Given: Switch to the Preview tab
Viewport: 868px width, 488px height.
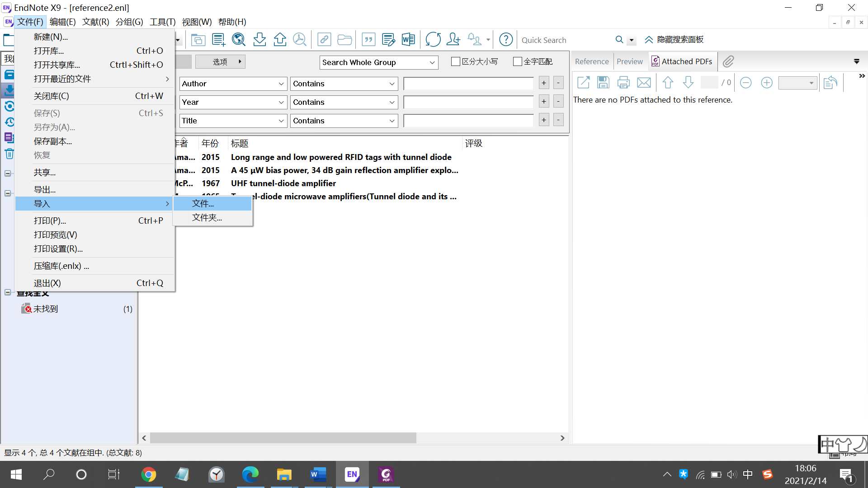Looking at the screenshot, I should click(x=629, y=61).
